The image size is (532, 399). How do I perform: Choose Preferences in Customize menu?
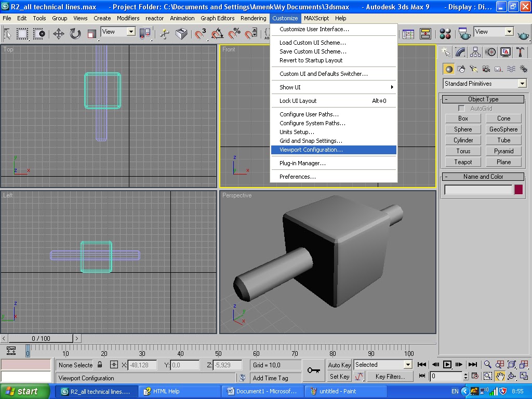(x=334, y=177)
